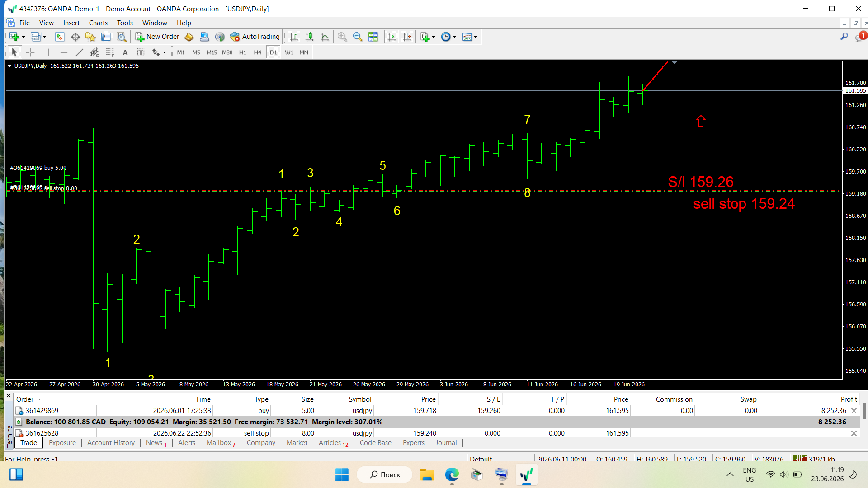Switch to the Journal tab

(446, 443)
